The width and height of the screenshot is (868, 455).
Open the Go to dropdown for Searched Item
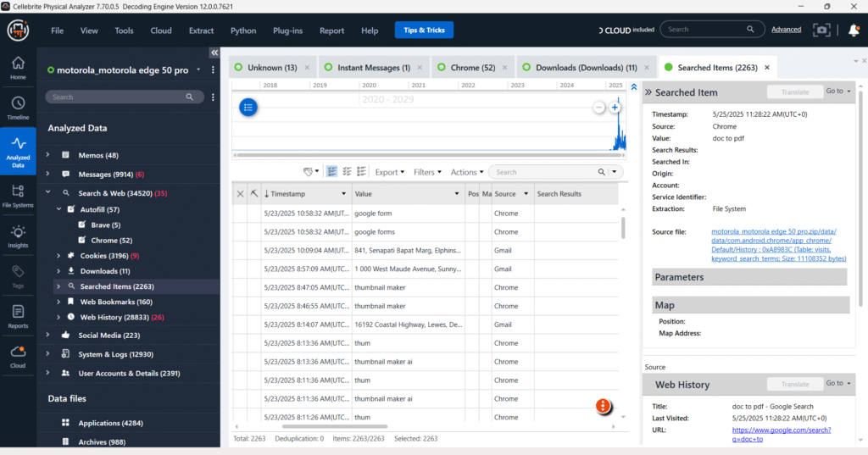tap(838, 92)
